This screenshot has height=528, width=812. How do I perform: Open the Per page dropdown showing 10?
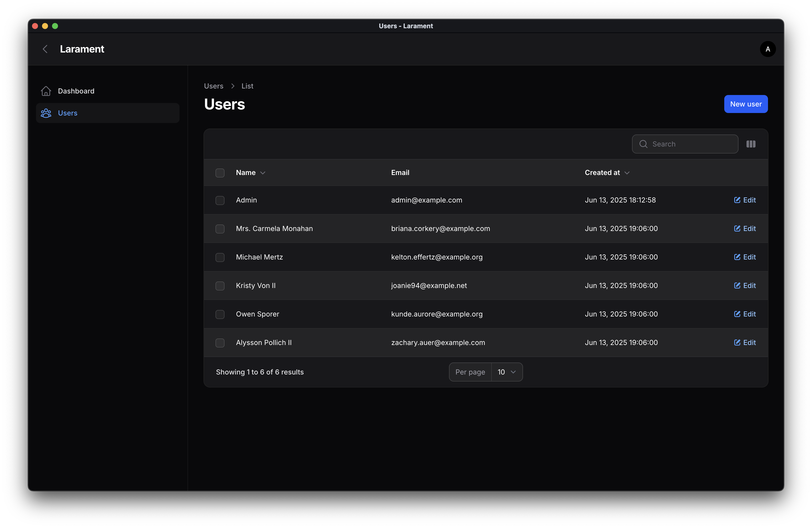tap(506, 372)
